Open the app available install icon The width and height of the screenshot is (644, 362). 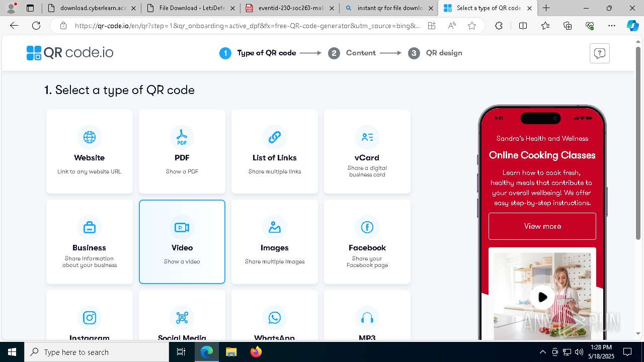[432, 26]
